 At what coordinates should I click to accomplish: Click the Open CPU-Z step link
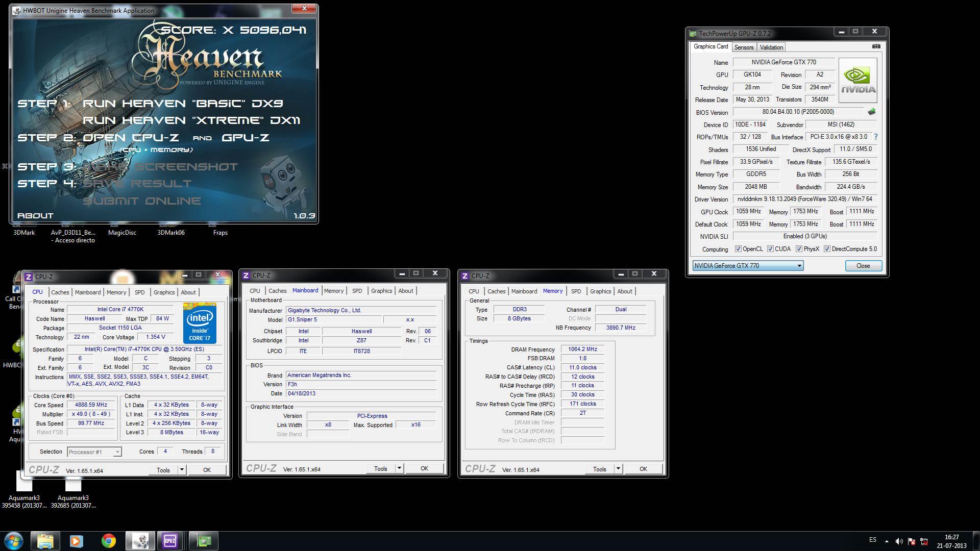point(131,138)
